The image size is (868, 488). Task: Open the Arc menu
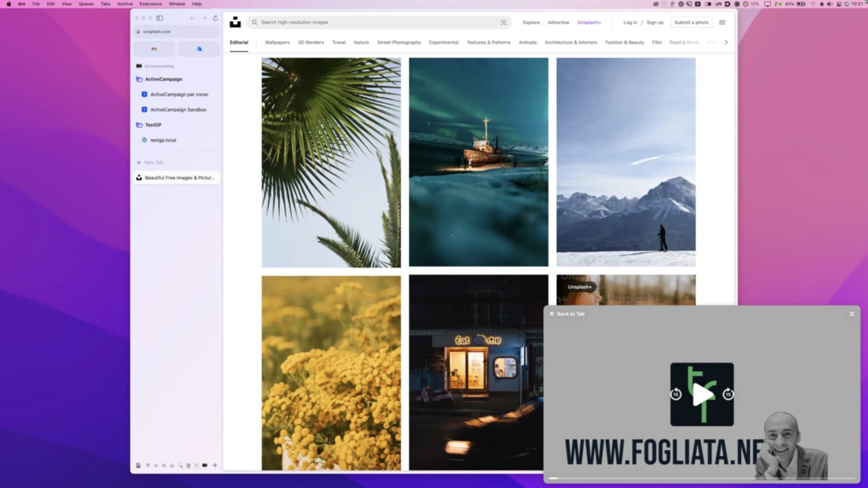(22, 4)
